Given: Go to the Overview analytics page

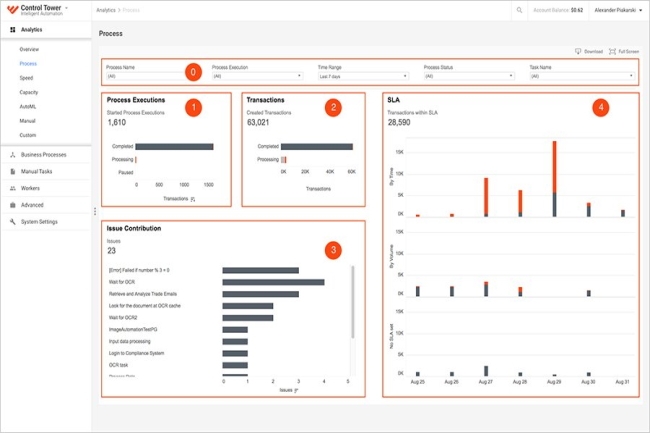Looking at the screenshot, I should (x=29, y=49).
